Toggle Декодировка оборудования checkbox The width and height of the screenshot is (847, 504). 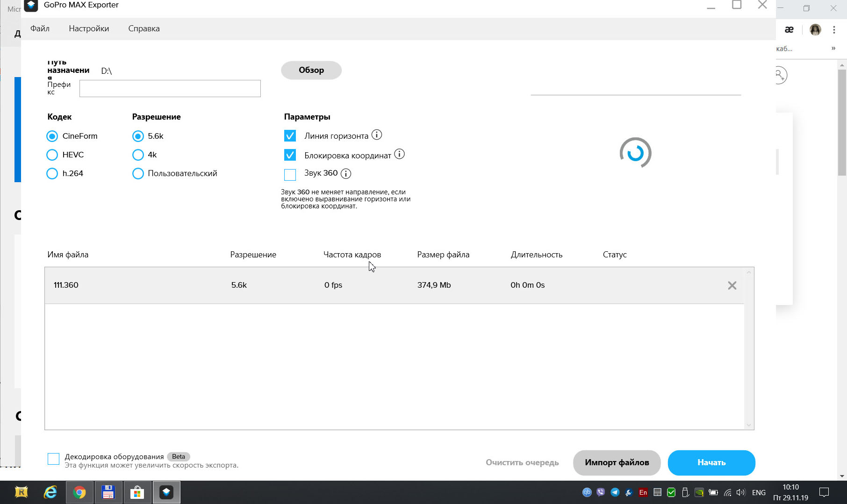(x=53, y=459)
